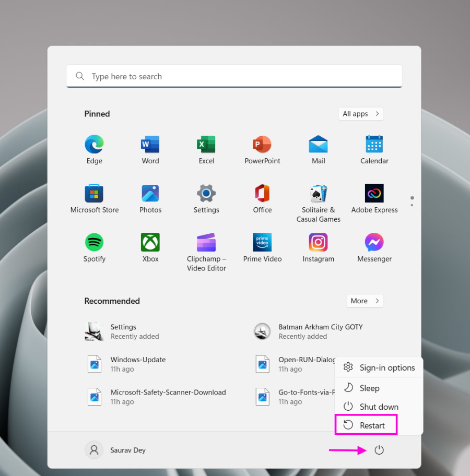The height and width of the screenshot is (476, 470).
Task: Expand the All apps list
Action: [x=361, y=114]
